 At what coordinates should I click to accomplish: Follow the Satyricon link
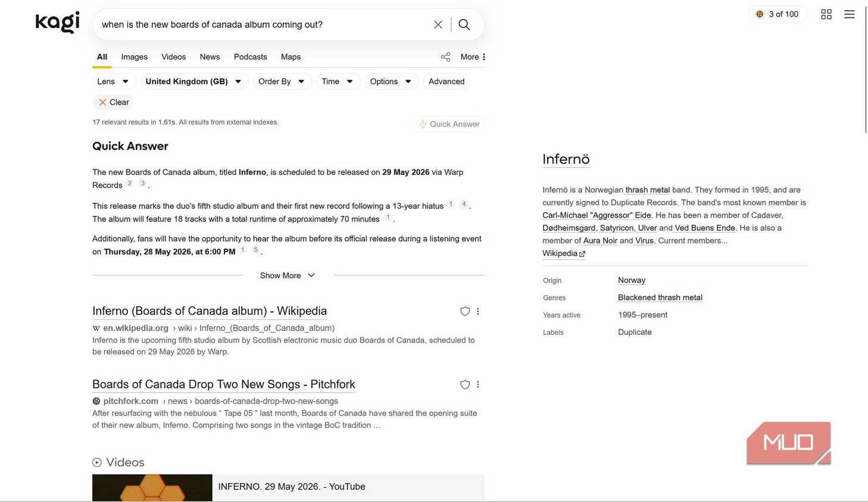tap(617, 228)
